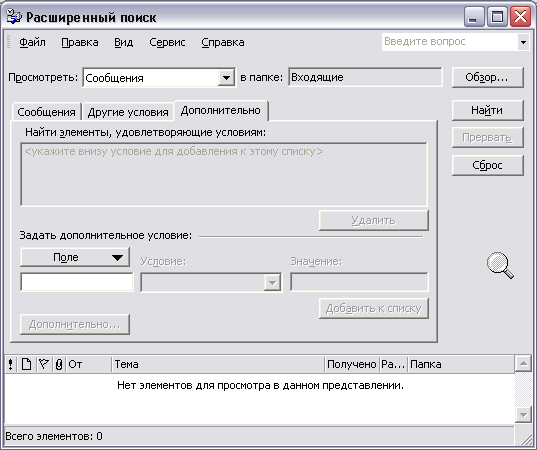Click the magnifying glass search icon
Viewport: 537px width, 450px height.
click(x=500, y=265)
